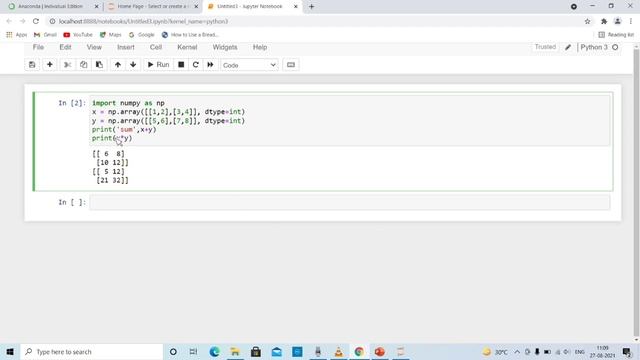The image size is (640, 360).
Task: Open the Mail app from the taskbar
Action: 276,351
